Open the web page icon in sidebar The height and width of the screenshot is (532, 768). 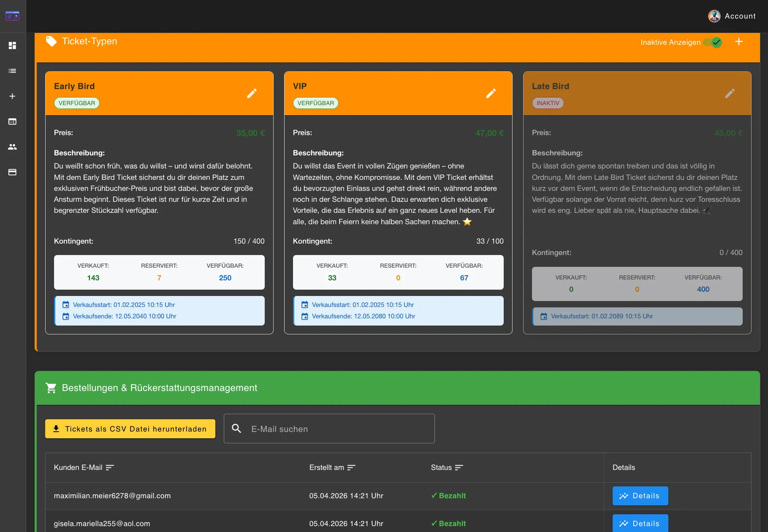(12, 122)
